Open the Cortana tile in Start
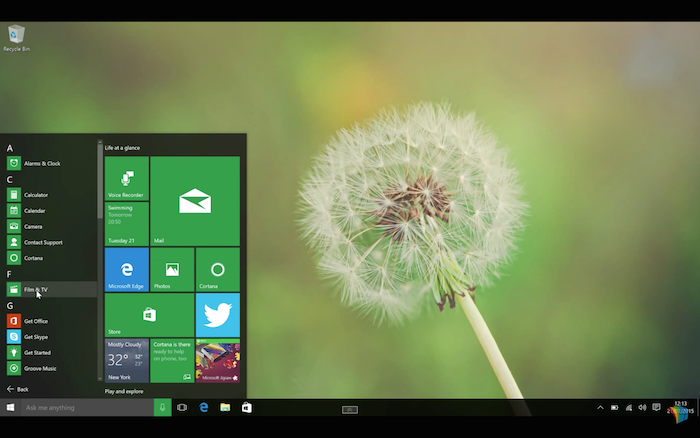This screenshot has width=700, height=438. tap(217, 269)
